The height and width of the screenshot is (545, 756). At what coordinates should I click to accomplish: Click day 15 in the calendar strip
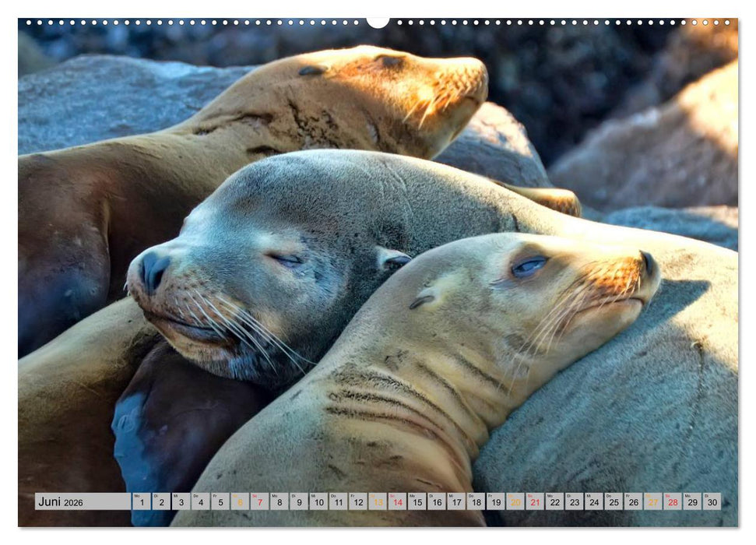[417, 501]
